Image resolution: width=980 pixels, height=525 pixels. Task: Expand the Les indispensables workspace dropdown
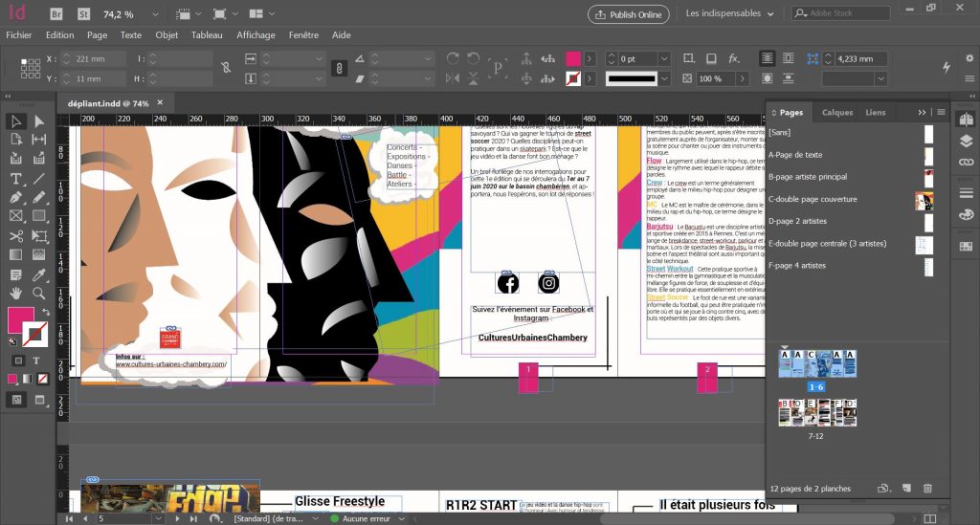(724, 14)
